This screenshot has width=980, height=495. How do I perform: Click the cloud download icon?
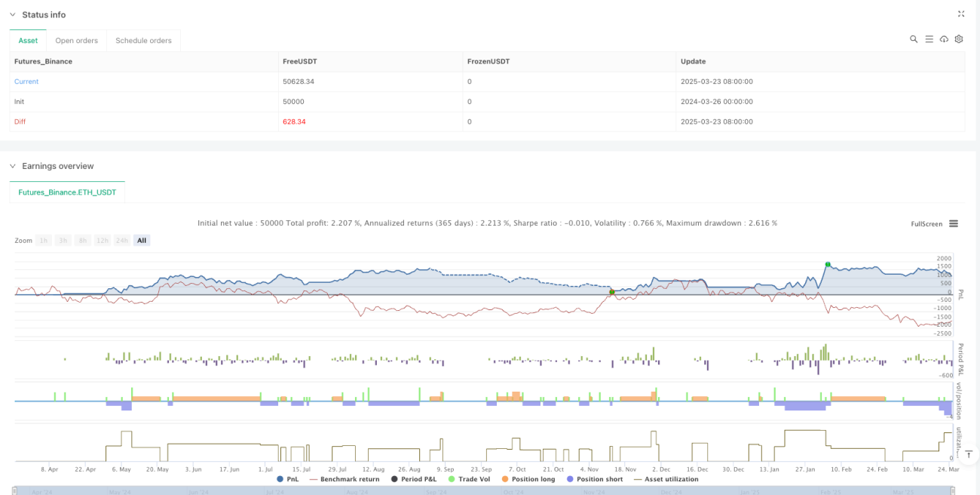point(944,39)
